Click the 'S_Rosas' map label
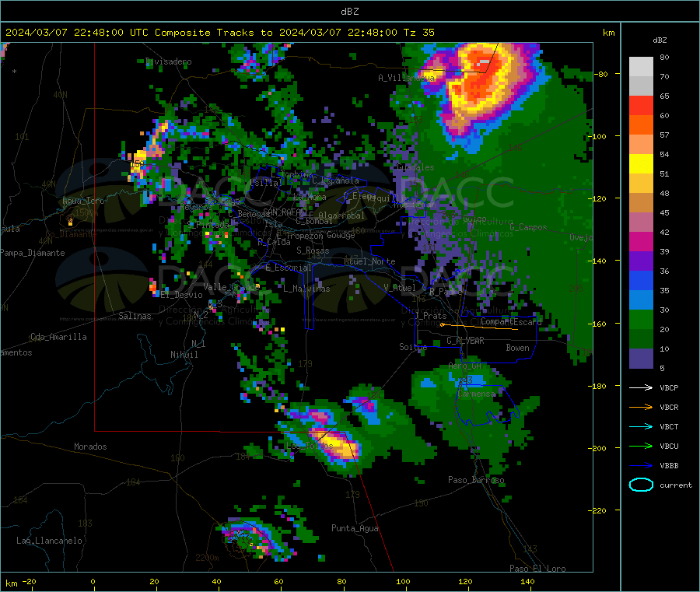The image size is (700, 592). tap(313, 250)
